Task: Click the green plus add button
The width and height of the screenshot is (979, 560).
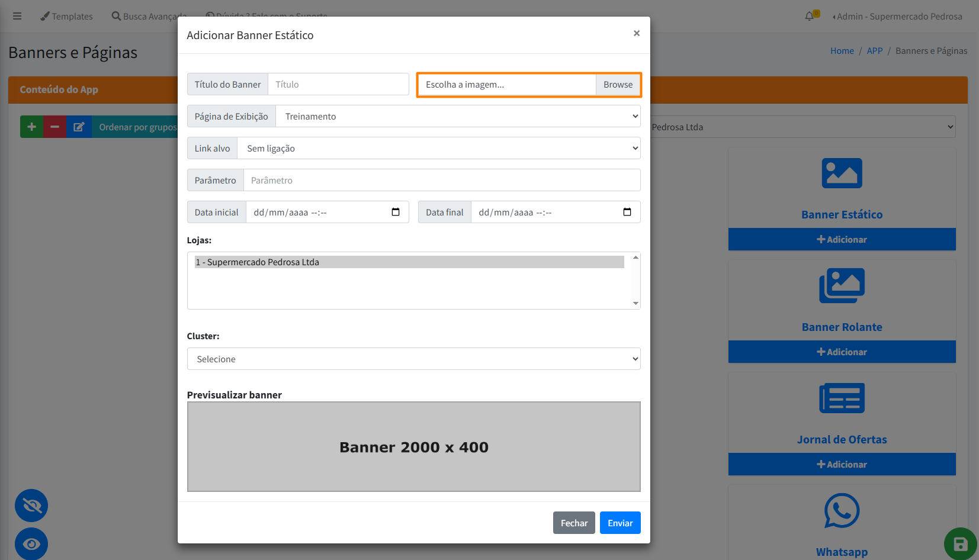Action: click(31, 127)
